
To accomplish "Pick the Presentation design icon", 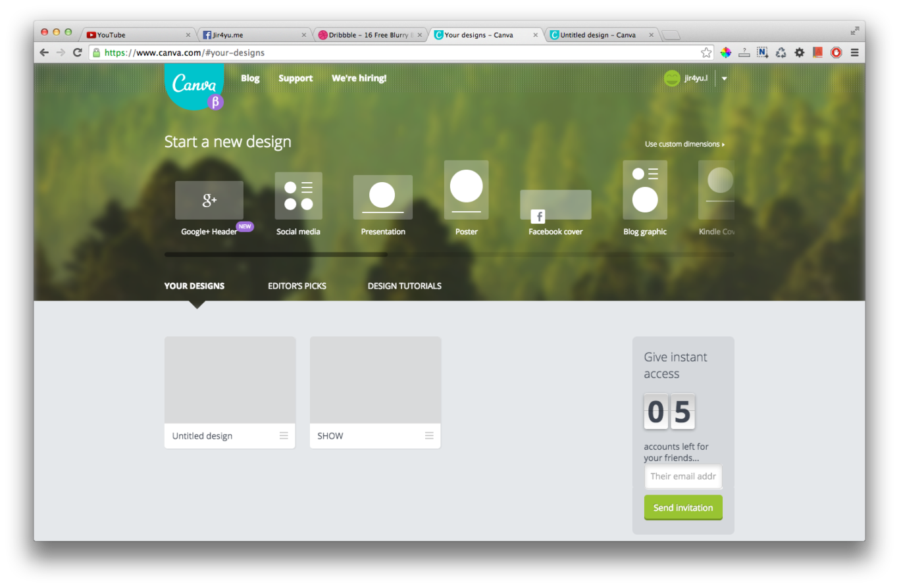I will coord(382,197).
